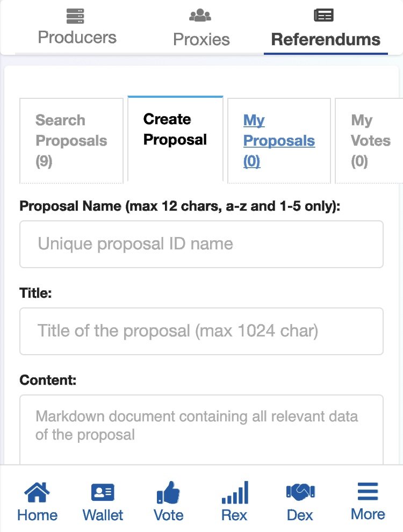Expand the More hamburger menu icon
Image resolution: width=403 pixels, height=532 pixels.
pos(368,492)
